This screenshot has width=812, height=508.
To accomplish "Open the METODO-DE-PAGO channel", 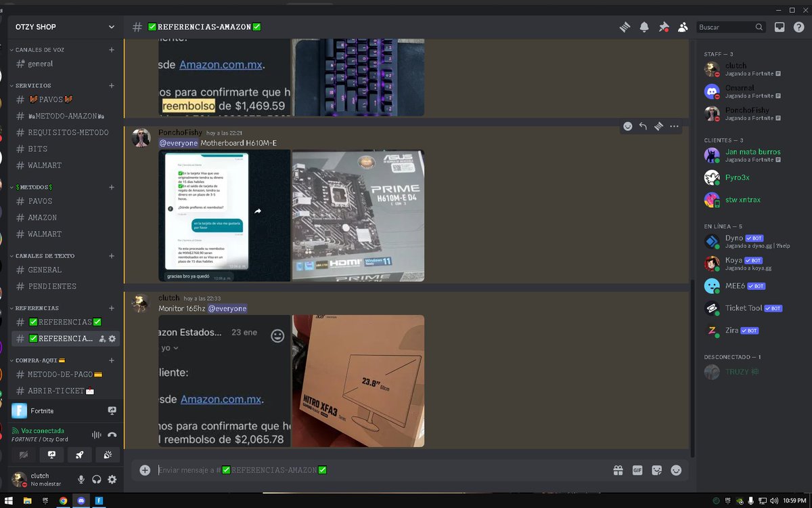I will point(66,375).
